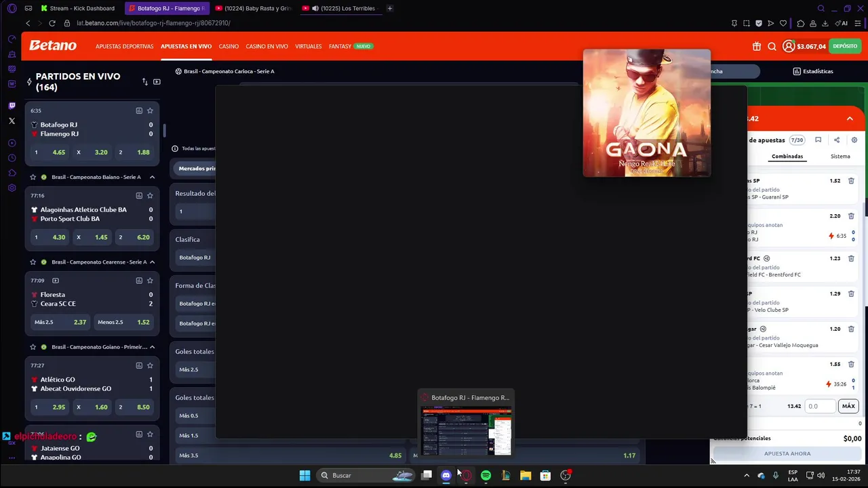Open the user account profile icon
The height and width of the screenshot is (488, 868).
pyautogui.click(x=789, y=46)
